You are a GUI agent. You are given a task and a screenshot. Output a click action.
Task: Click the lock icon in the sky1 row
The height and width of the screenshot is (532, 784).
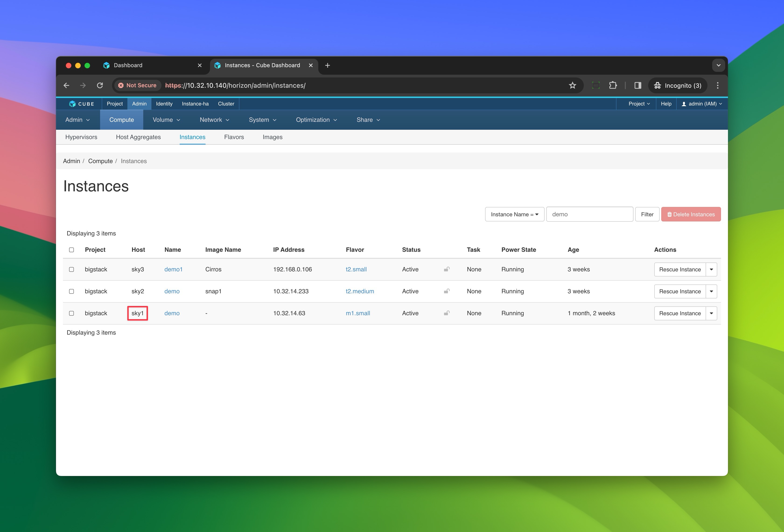point(447,313)
